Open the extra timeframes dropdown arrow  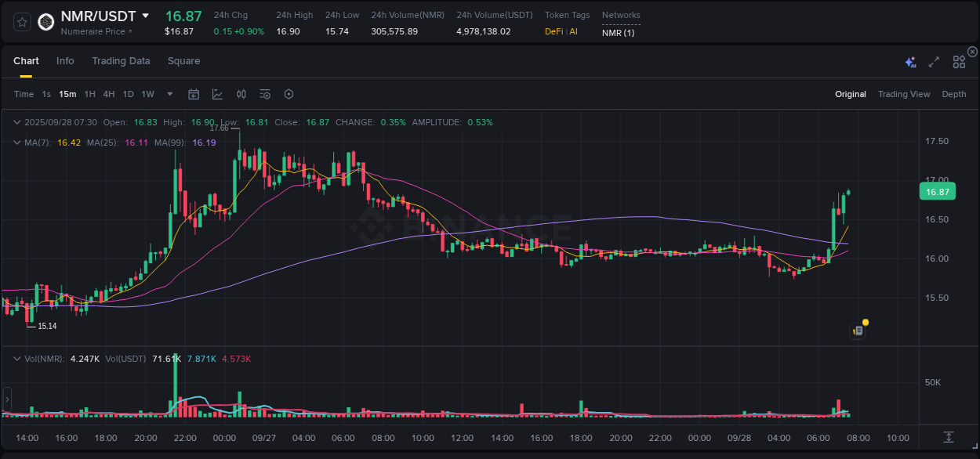pos(169,94)
